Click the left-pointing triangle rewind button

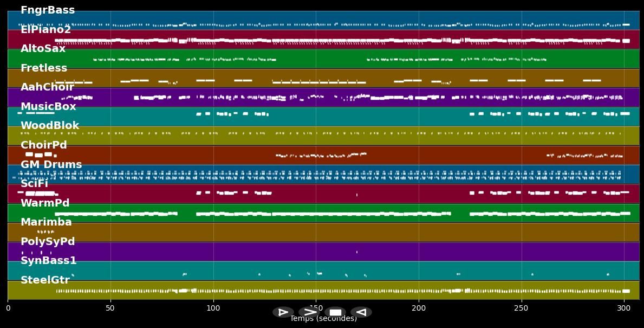click(361, 312)
